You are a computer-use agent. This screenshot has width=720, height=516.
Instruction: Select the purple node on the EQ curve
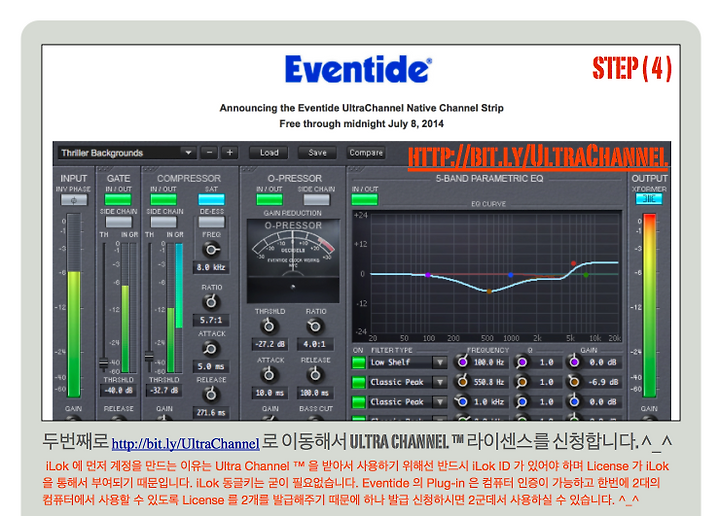pos(428,275)
